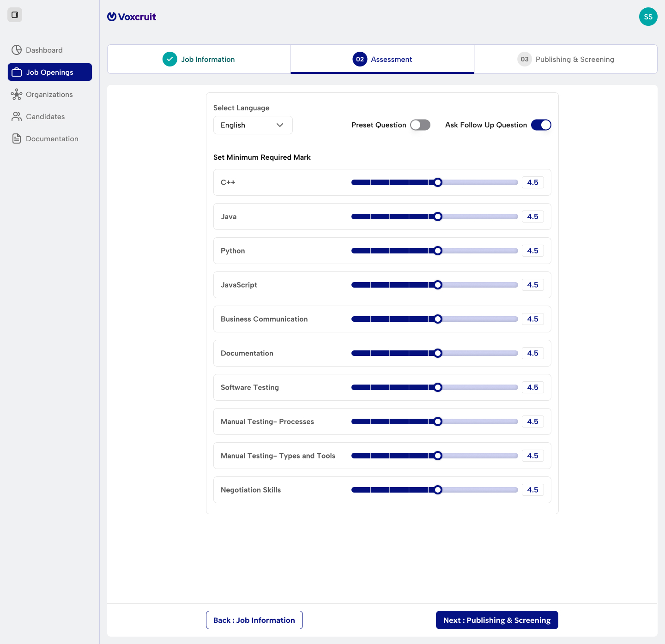Enable the Preset Question toggle
The height and width of the screenshot is (644, 665).
point(420,125)
